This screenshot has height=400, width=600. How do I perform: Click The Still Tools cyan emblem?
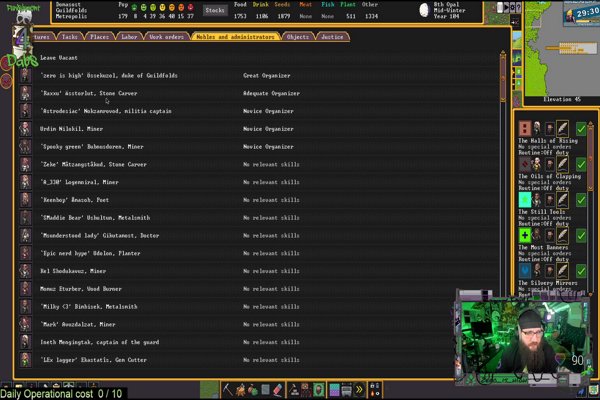coord(525,200)
